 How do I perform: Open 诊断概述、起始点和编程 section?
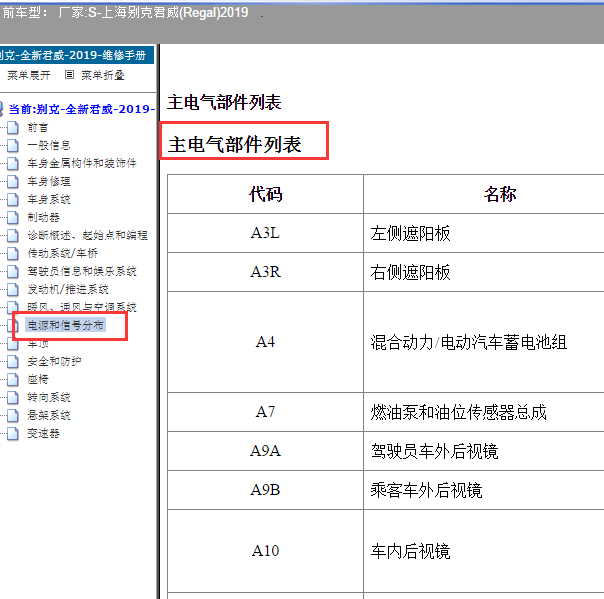pyautogui.click(x=87, y=235)
